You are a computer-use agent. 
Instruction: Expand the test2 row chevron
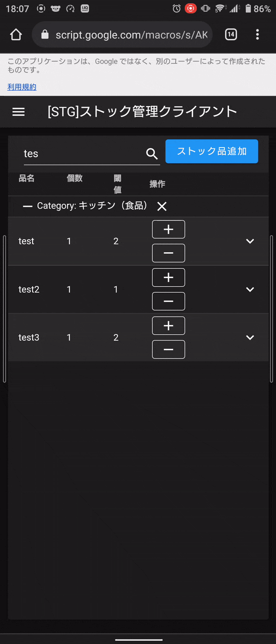(x=250, y=290)
